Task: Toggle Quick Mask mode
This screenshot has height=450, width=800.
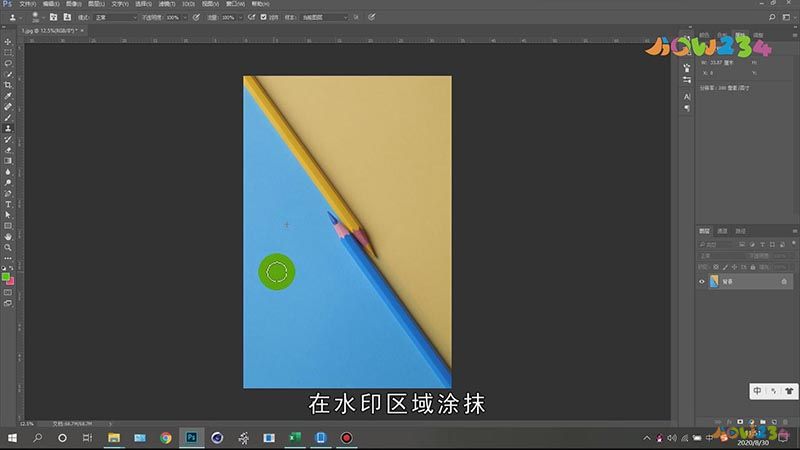Action: (x=8, y=292)
